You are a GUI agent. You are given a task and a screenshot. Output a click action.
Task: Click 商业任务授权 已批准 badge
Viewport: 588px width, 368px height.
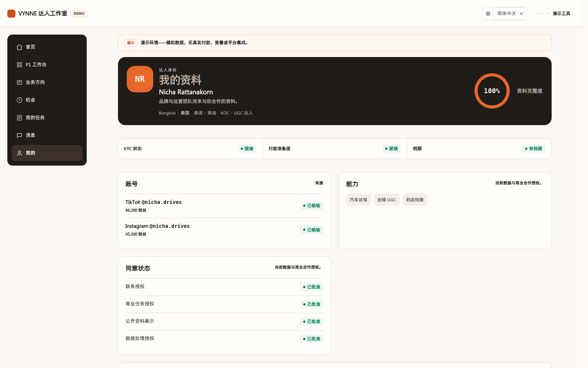click(312, 304)
